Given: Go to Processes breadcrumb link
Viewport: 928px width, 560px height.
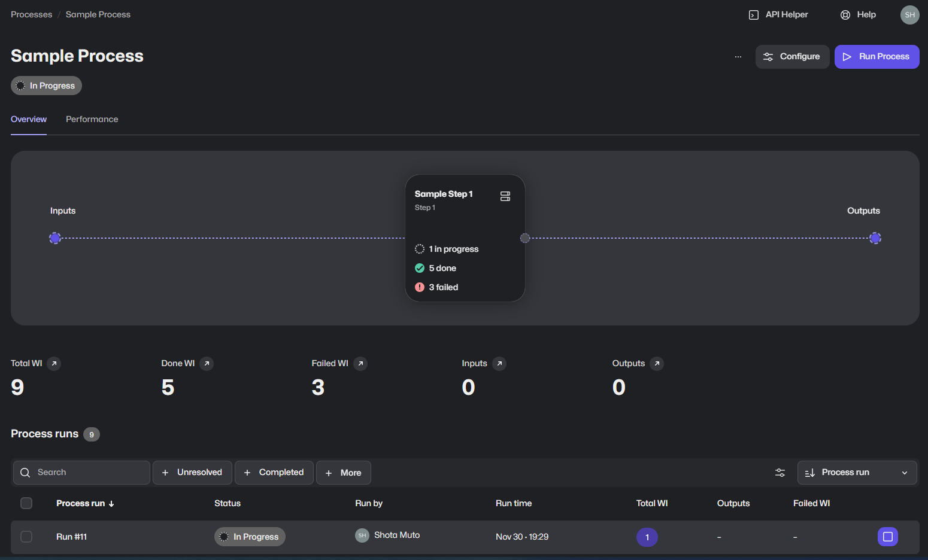Looking at the screenshot, I should pos(31,14).
